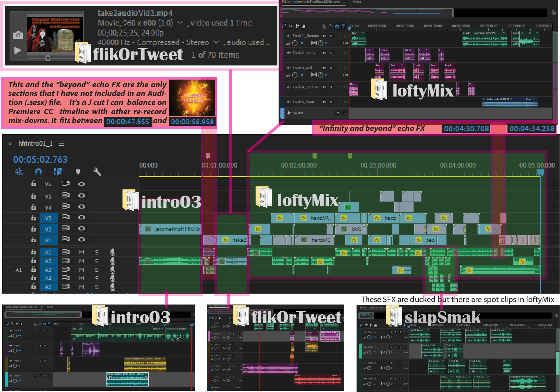Open the hfrIntro01_1 sequence panel menu
Viewport: 560px width, 392px height.
click(x=61, y=143)
